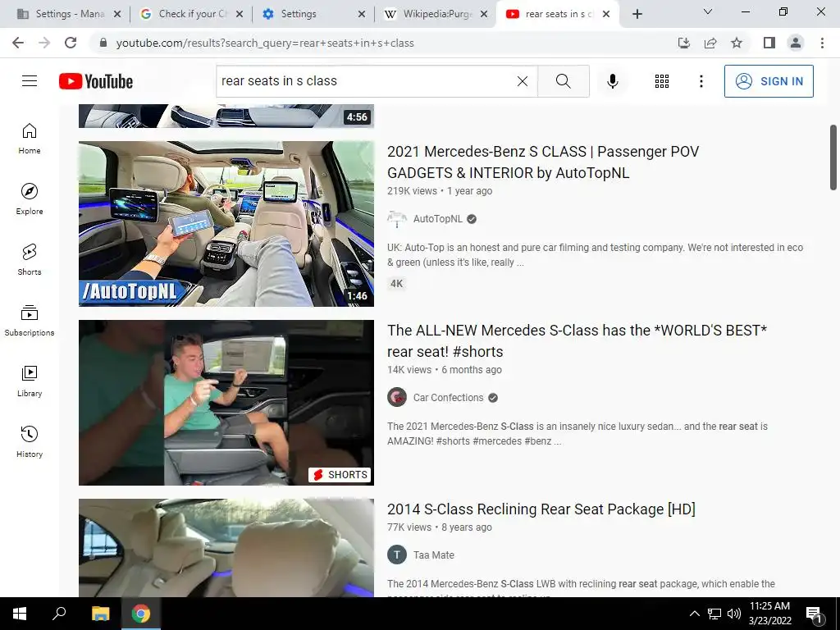
Task: Open the network status tray icon
Action: pos(714,614)
